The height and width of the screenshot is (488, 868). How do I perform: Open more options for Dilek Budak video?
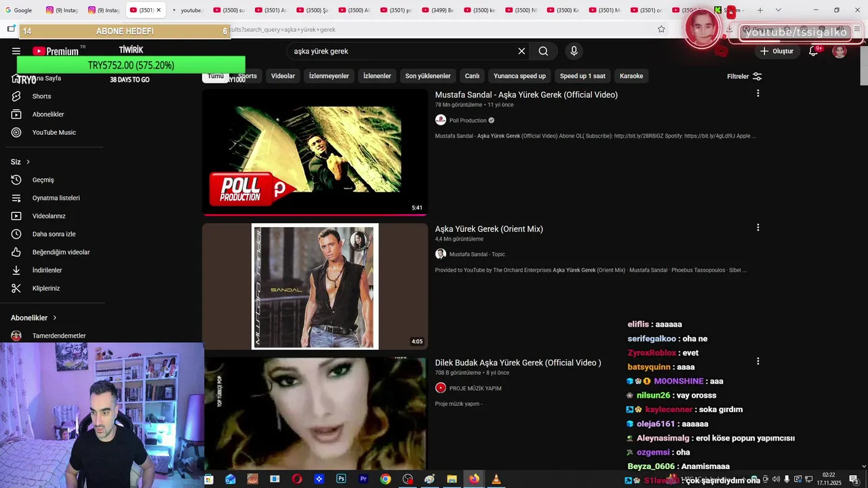click(757, 361)
